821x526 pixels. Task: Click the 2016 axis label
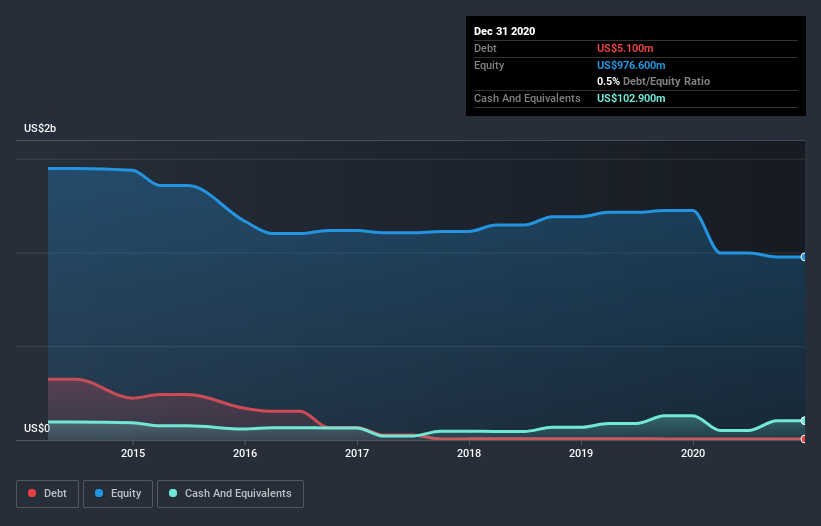(x=245, y=453)
